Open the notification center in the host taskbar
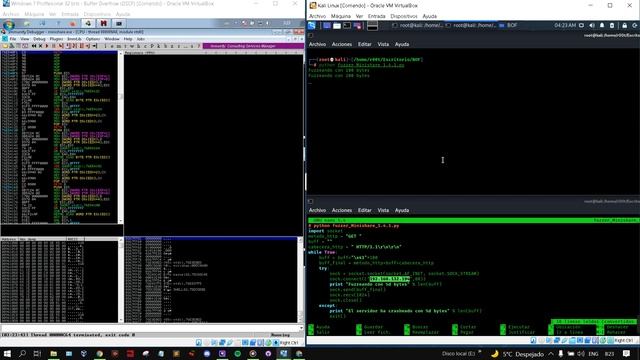The image size is (640, 360). pos(627,353)
